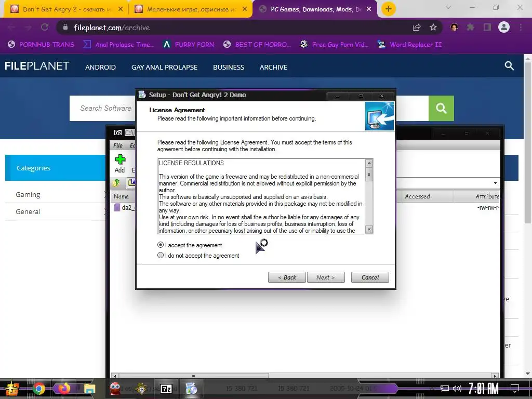Open the tab search chevron

(x=448, y=7)
